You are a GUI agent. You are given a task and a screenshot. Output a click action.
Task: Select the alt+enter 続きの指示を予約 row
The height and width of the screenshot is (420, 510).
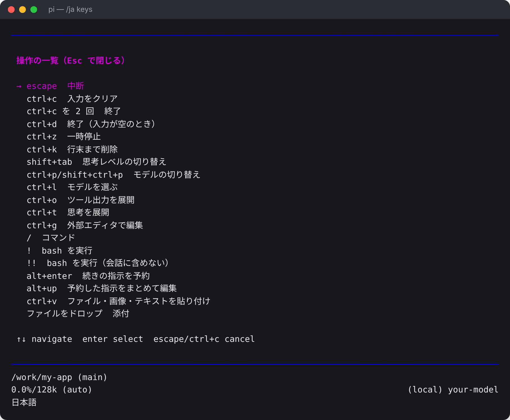[x=88, y=276]
